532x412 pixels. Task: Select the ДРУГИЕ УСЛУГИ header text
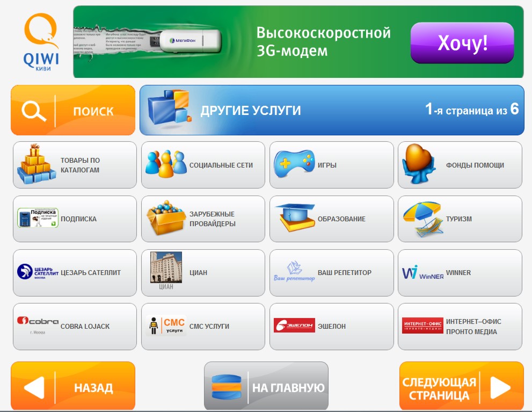coord(251,111)
